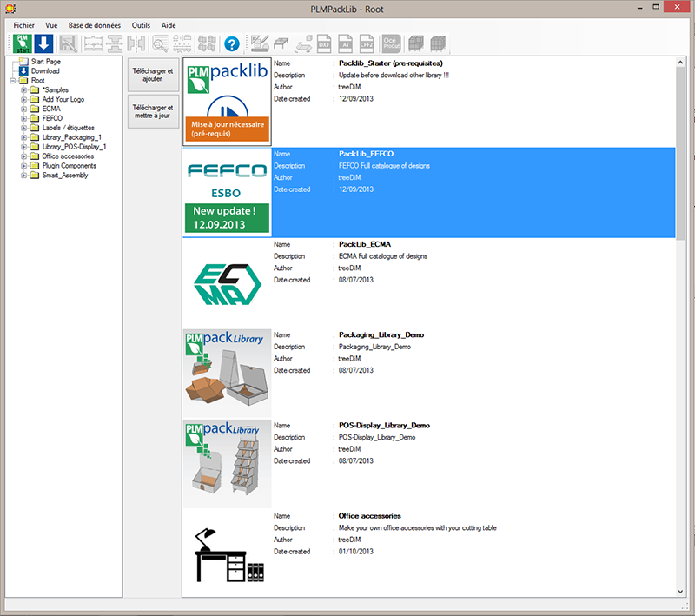
Task: Select the ECMA folder label in tree
Action: tap(51, 109)
